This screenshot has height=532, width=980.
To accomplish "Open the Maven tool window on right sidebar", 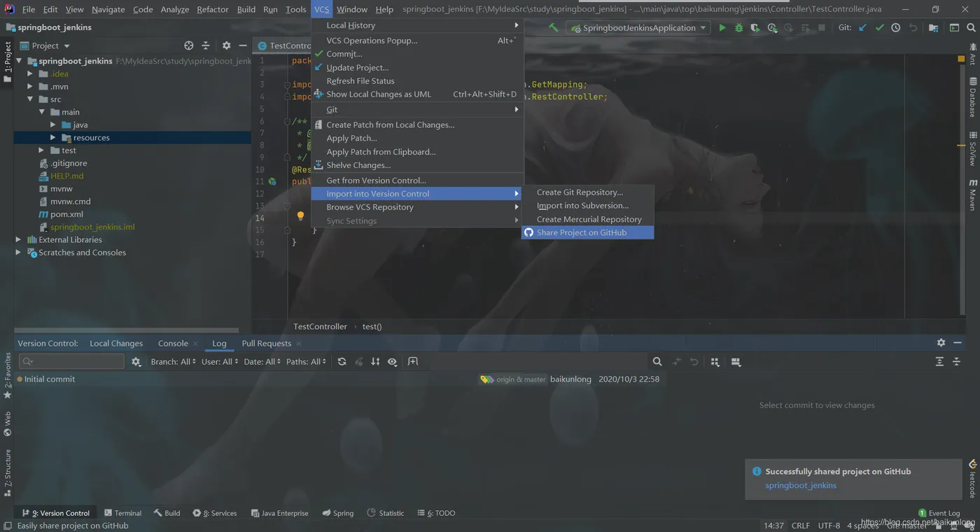I will (x=972, y=195).
